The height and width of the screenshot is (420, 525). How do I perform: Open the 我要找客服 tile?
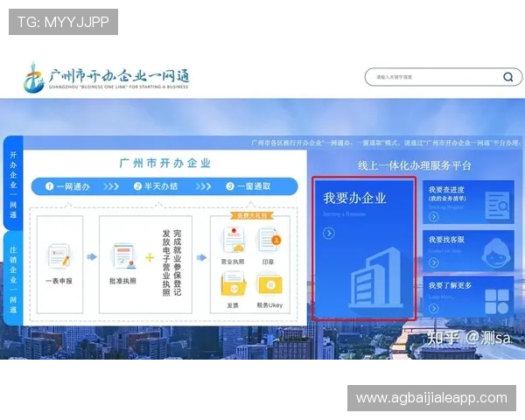click(x=468, y=250)
